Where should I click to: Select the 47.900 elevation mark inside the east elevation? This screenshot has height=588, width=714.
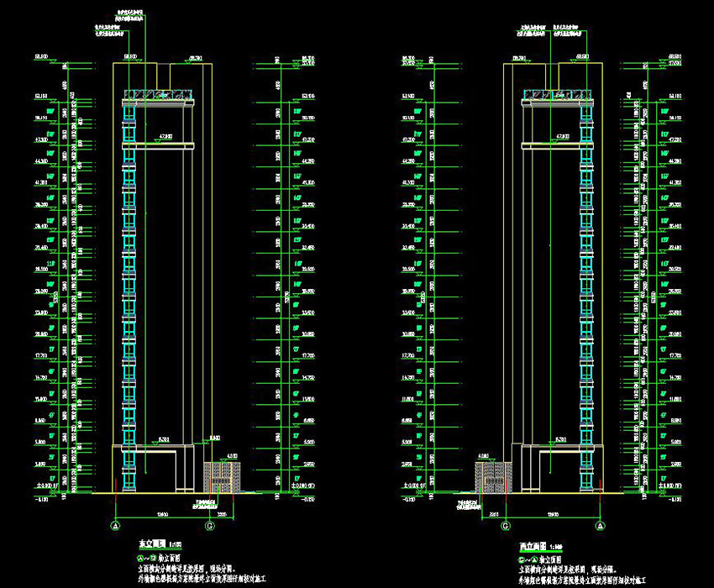pos(165,136)
